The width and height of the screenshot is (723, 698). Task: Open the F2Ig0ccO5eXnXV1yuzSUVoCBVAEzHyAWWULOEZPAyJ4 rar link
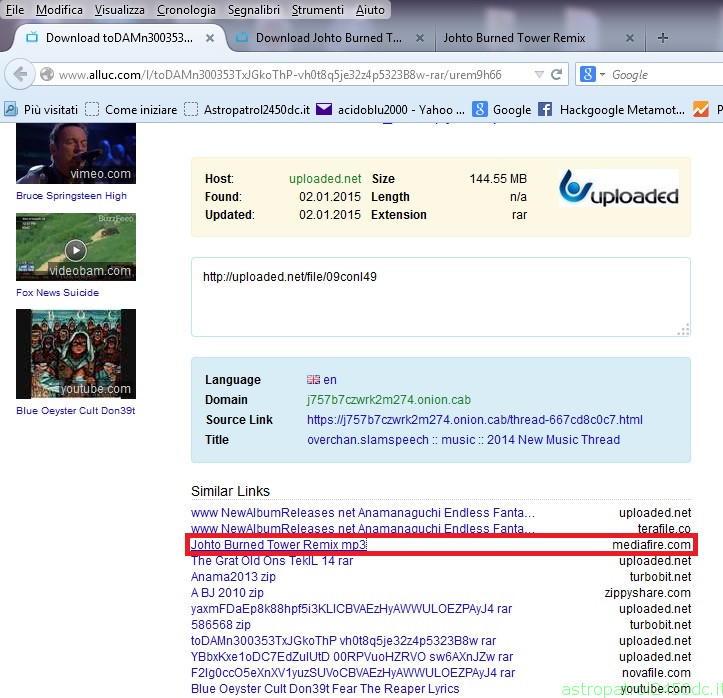(x=353, y=673)
